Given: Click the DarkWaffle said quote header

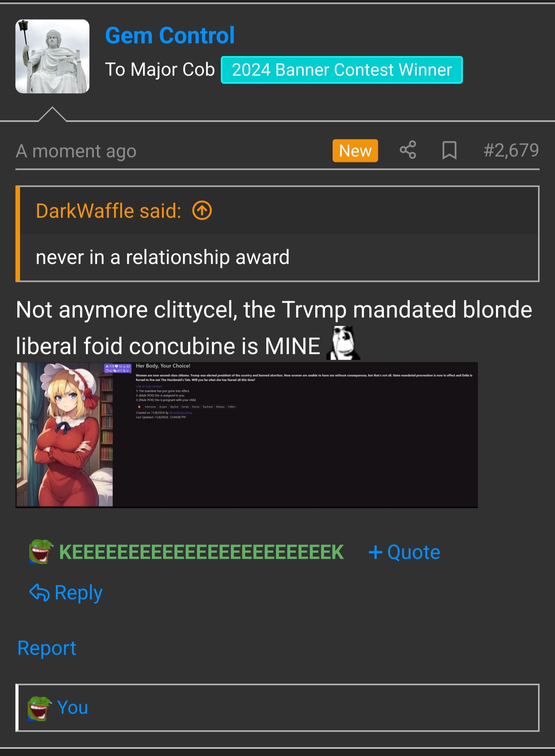Looking at the screenshot, I should point(108,211).
